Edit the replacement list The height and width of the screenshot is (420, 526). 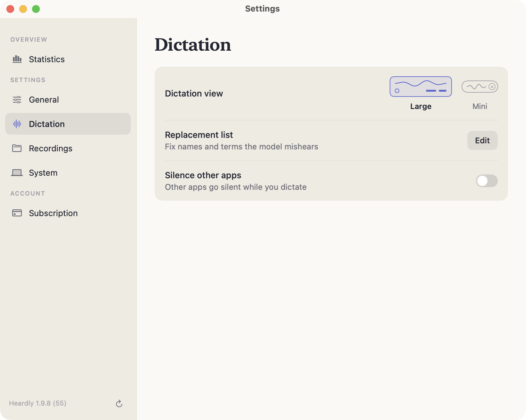click(x=482, y=140)
